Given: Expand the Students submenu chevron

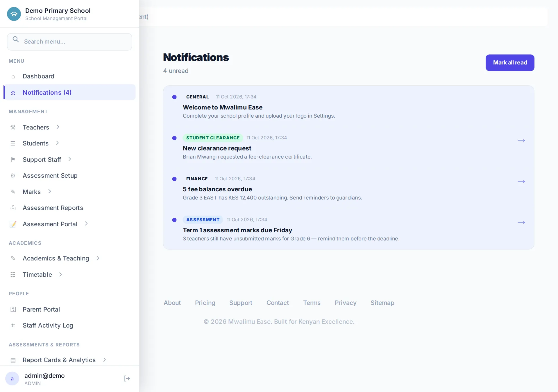Looking at the screenshot, I should click(x=58, y=143).
